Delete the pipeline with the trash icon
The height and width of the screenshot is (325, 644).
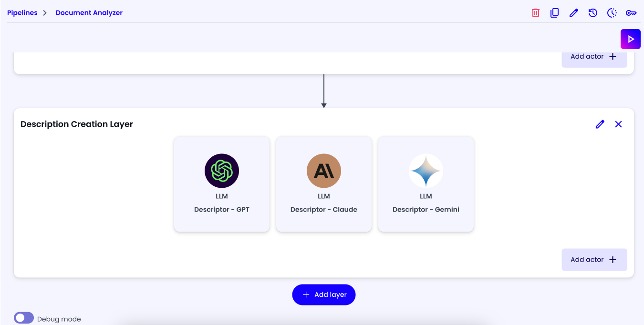click(x=535, y=13)
